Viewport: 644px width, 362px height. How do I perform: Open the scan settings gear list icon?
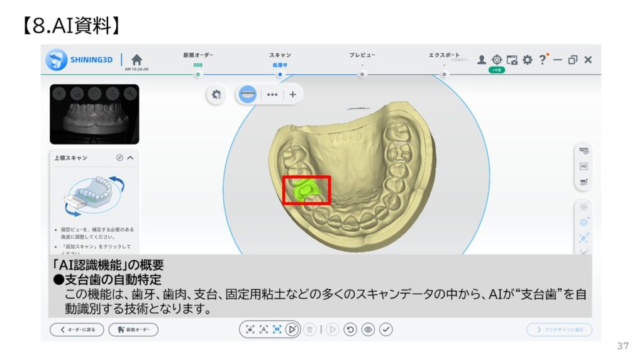pyautogui.click(x=216, y=94)
